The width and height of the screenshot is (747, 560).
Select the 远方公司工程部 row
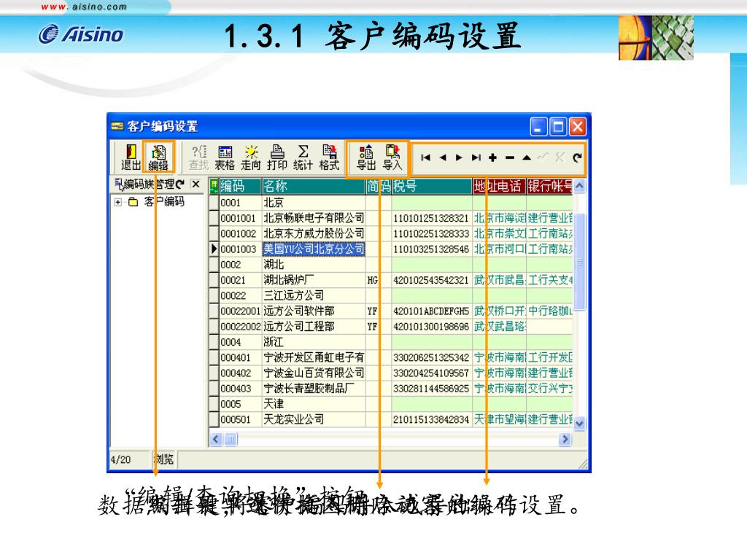click(391, 327)
